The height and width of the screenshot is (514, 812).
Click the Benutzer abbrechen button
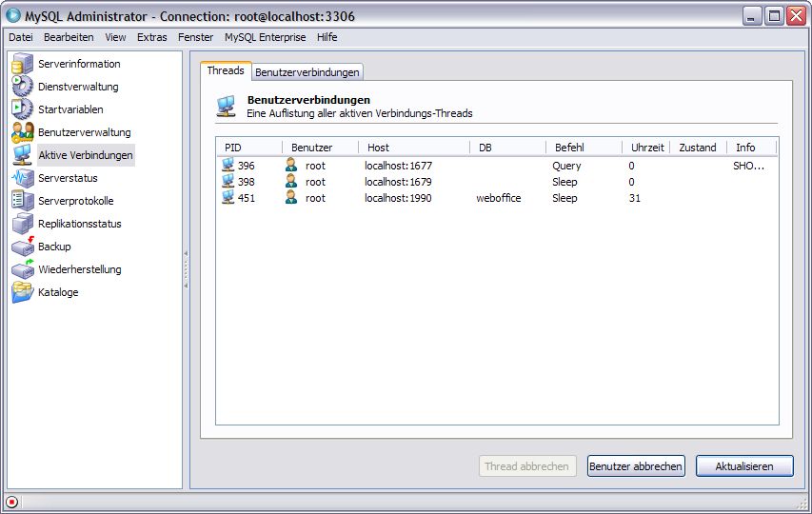click(x=636, y=465)
